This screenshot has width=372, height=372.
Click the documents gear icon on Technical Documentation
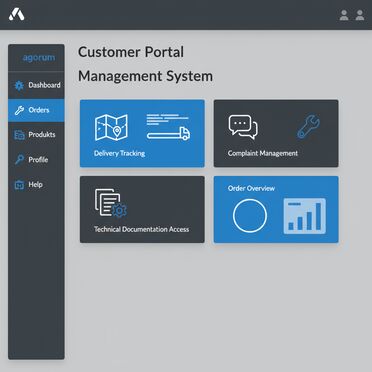(x=111, y=203)
